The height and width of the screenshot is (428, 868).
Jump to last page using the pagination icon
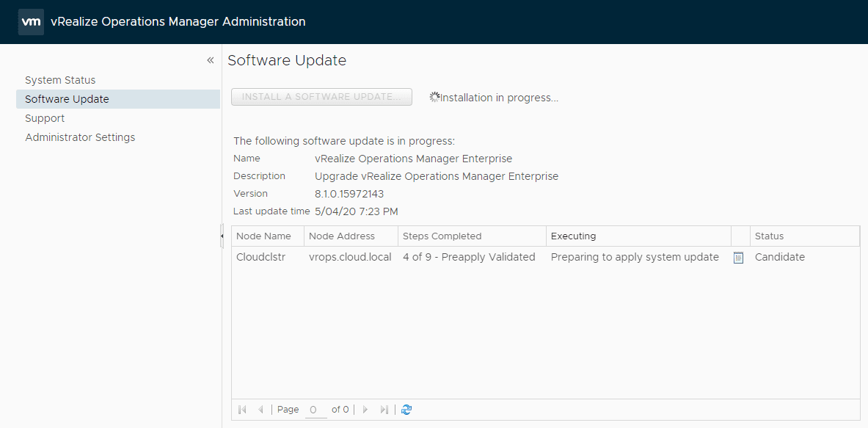pyautogui.click(x=384, y=409)
